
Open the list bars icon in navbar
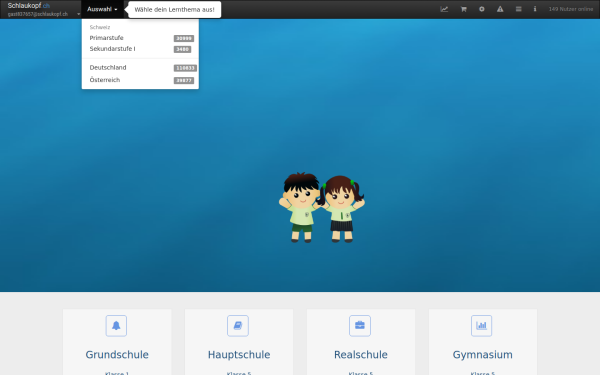tap(518, 9)
